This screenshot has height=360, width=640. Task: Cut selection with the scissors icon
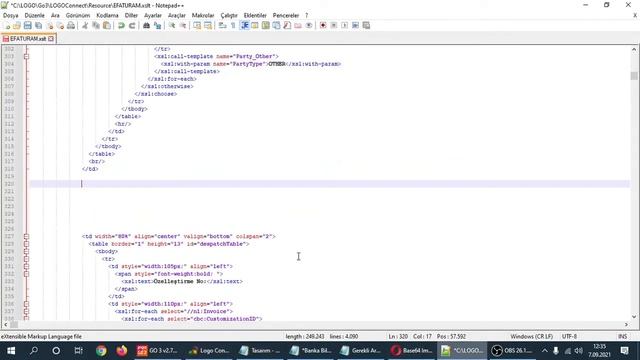coord(85,26)
